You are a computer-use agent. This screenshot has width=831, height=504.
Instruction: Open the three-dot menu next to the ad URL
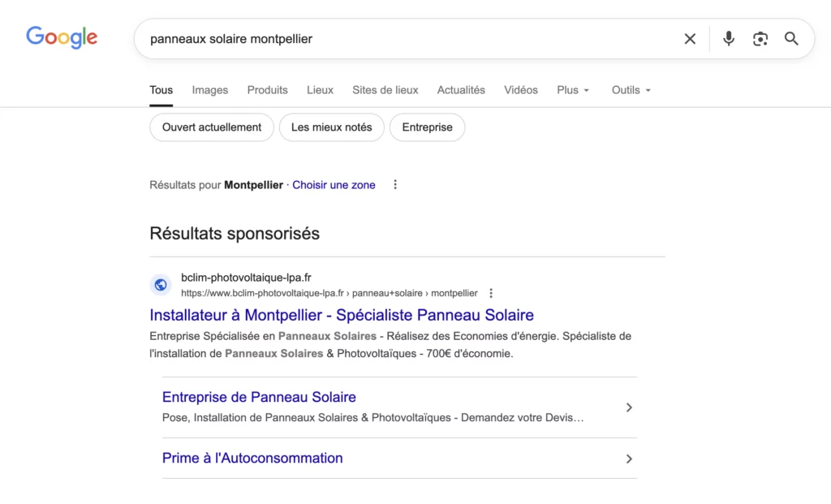click(491, 292)
